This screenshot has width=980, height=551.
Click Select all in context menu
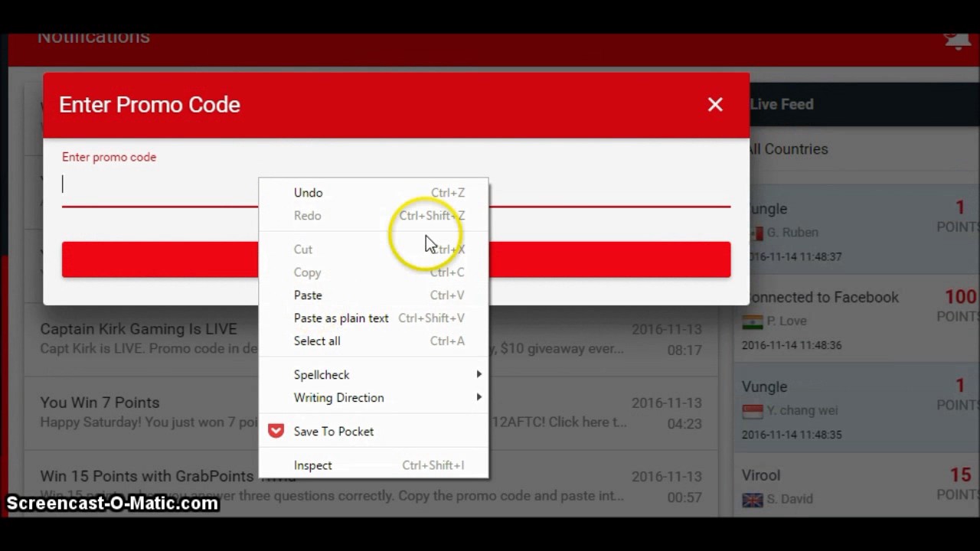[317, 341]
